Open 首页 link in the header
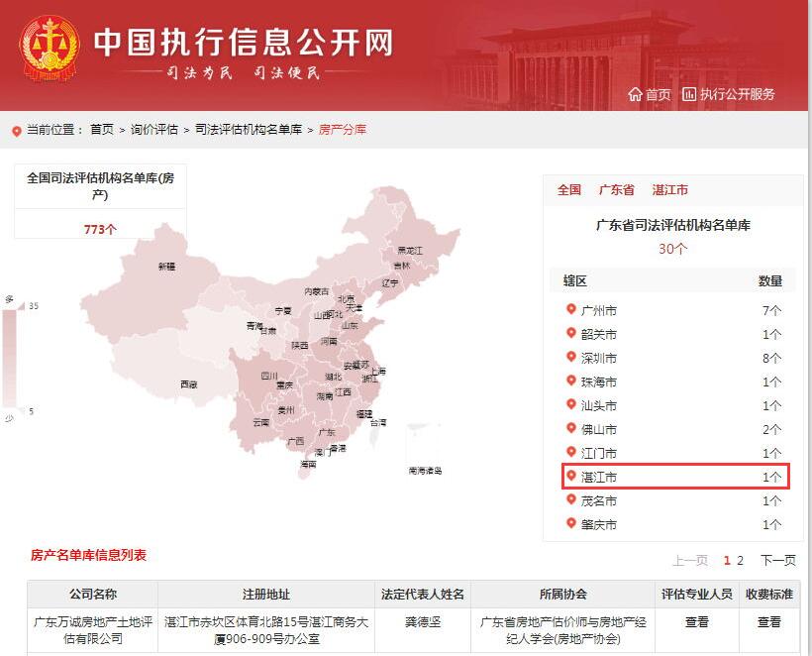 tap(658, 94)
